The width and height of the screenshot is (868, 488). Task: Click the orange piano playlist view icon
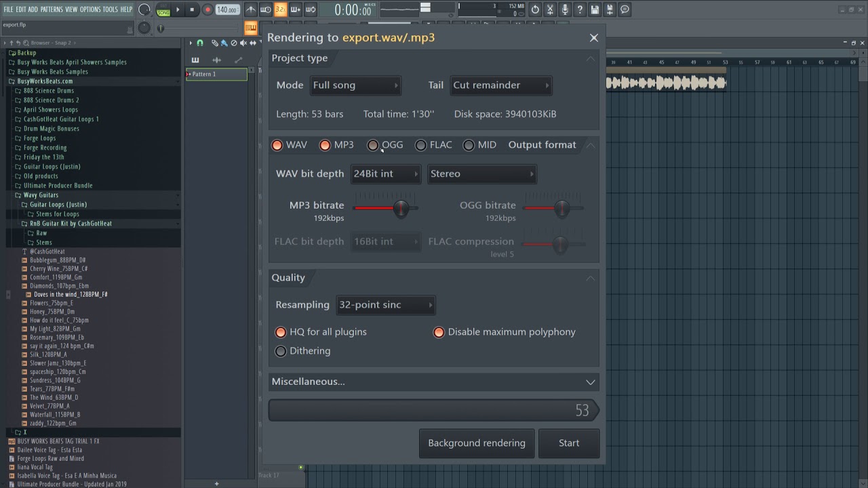coord(251,28)
